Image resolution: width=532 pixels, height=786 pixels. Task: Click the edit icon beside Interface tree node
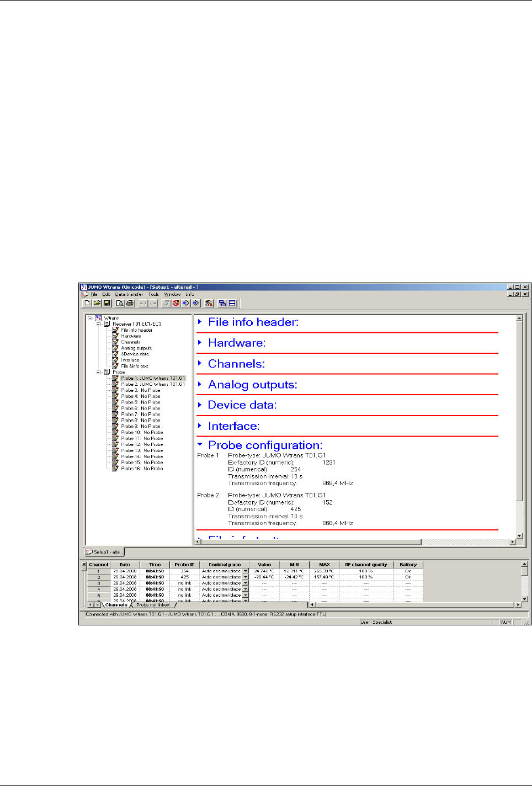point(115,360)
